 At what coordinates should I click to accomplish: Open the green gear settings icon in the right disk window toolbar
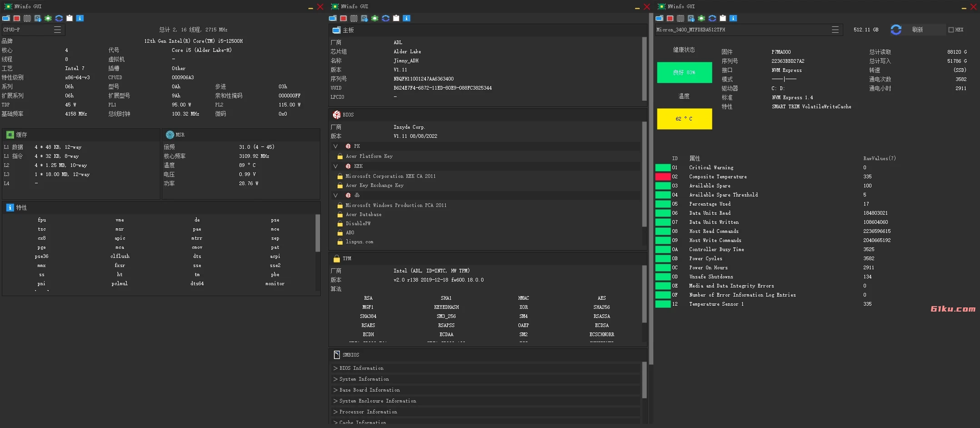(701, 18)
